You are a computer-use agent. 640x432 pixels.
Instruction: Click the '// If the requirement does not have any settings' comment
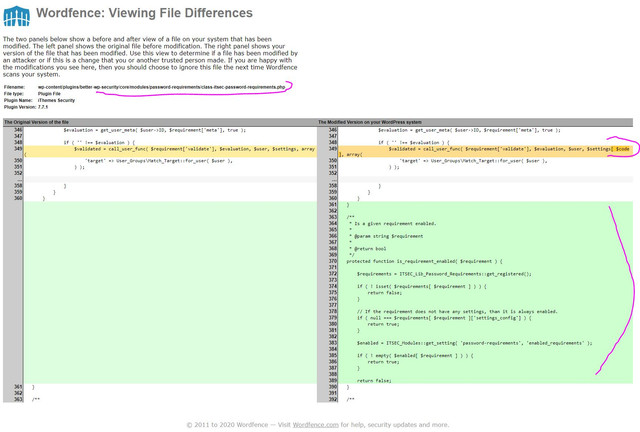tap(457, 312)
